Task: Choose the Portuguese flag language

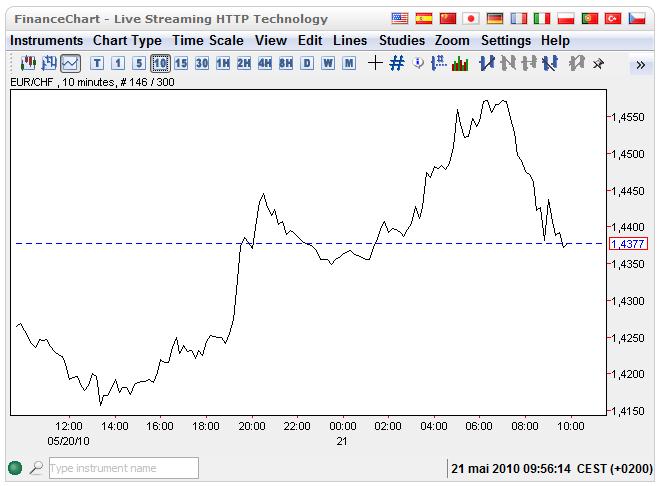Action: click(589, 19)
